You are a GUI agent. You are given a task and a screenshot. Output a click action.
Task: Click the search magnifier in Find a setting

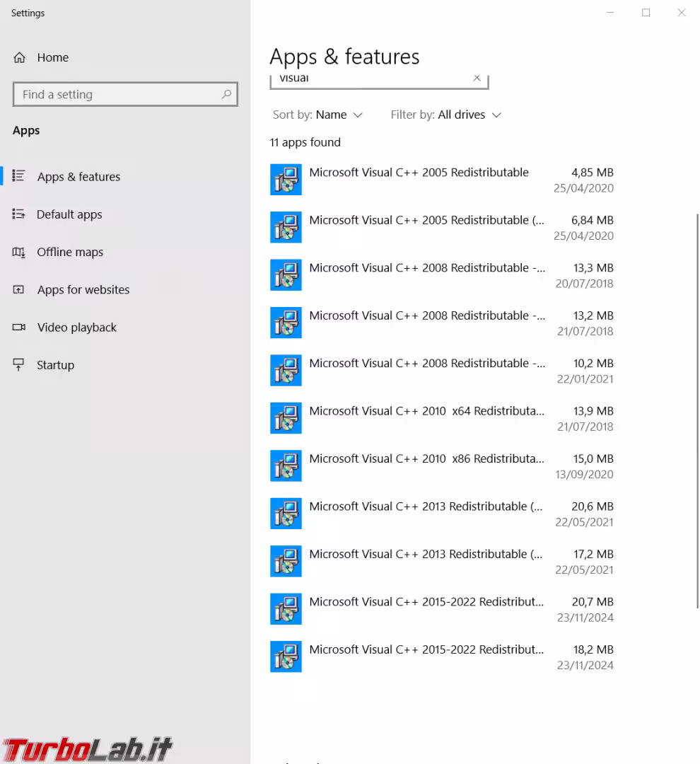point(226,94)
